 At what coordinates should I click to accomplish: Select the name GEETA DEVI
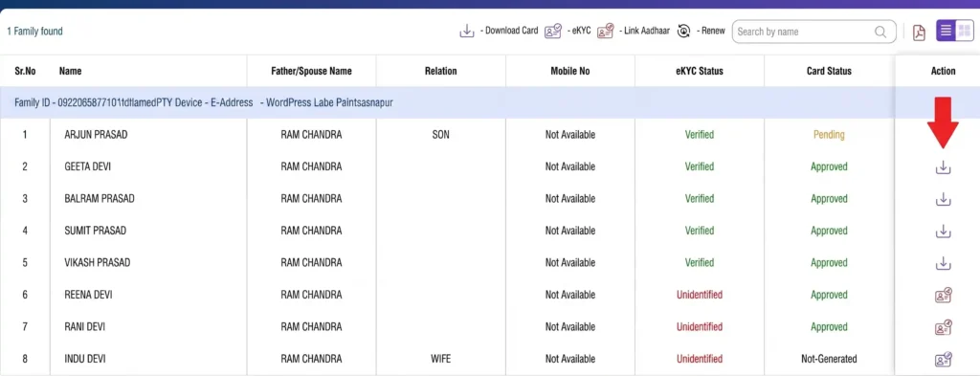tap(88, 166)
